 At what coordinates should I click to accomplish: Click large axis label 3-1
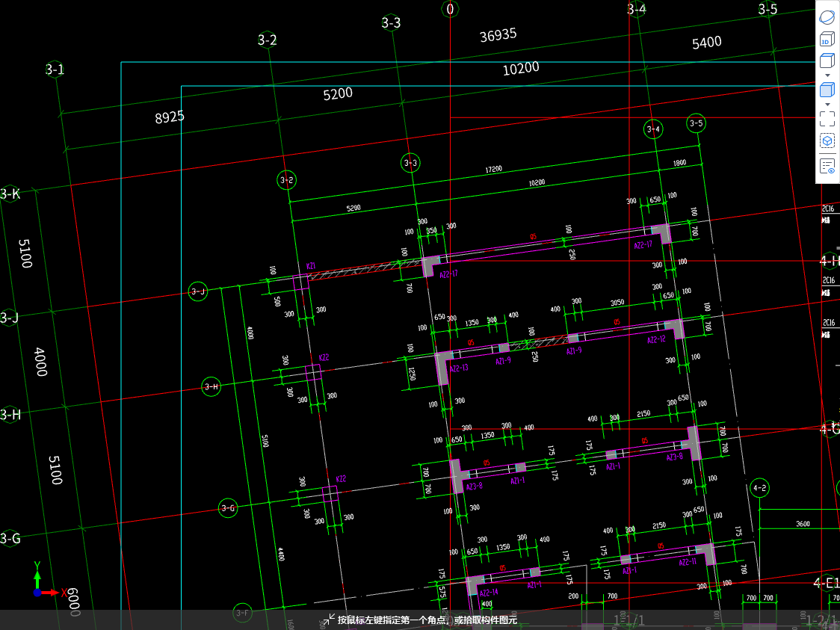(55, 69)
